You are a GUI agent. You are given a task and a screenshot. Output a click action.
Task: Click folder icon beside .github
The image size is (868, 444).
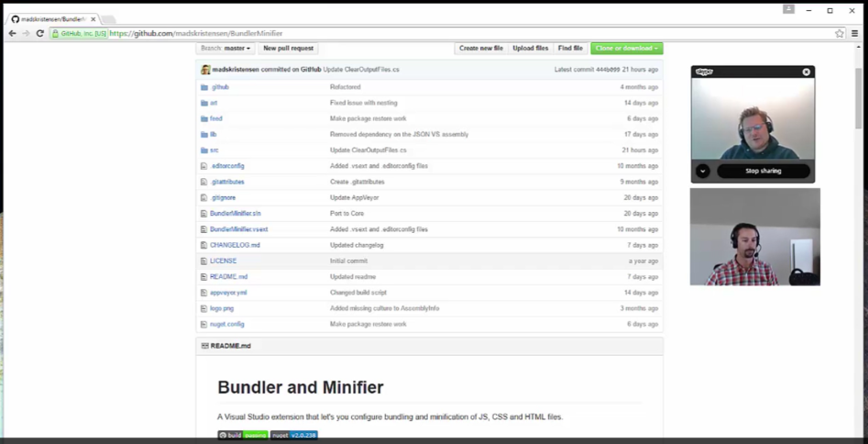pos(204,87)
